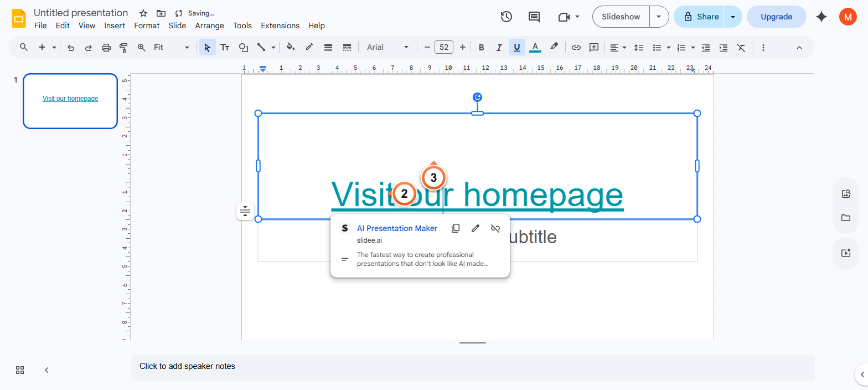Collapse the toolbar with chevron

799,48
